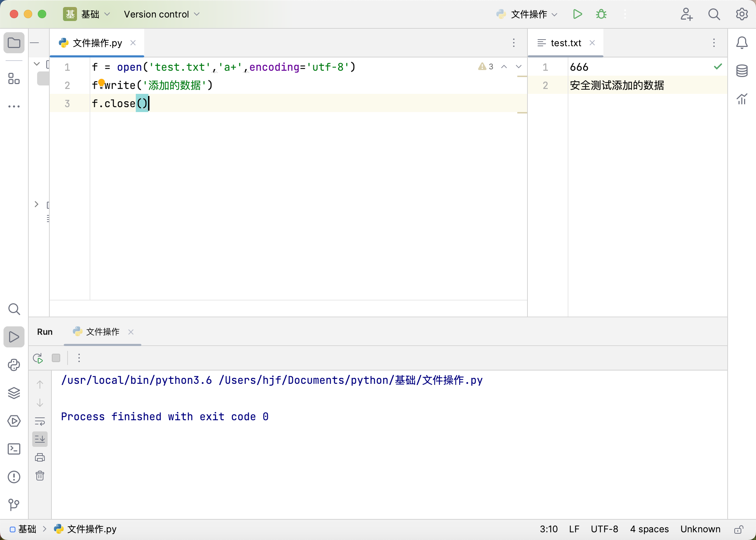This screenshot has width=756, height=540.
Task: Run the 文件操作 configuration with green play
Action: (577, 14)
